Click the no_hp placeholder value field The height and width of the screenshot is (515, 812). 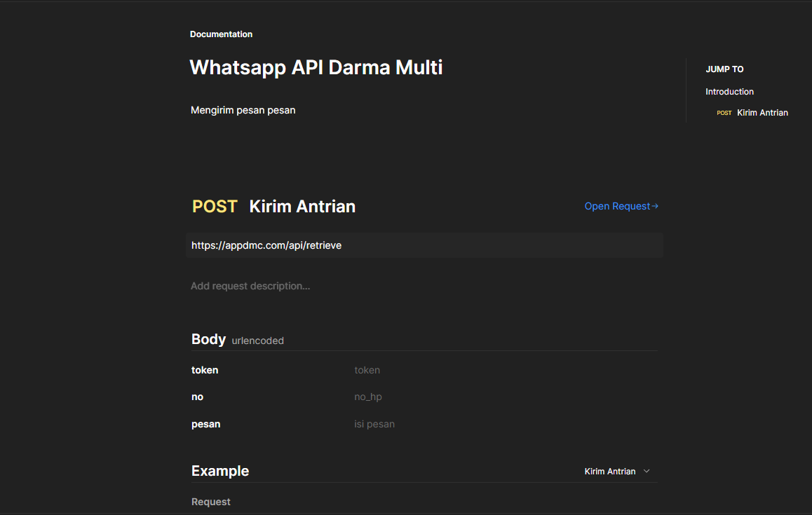(368, 397)
